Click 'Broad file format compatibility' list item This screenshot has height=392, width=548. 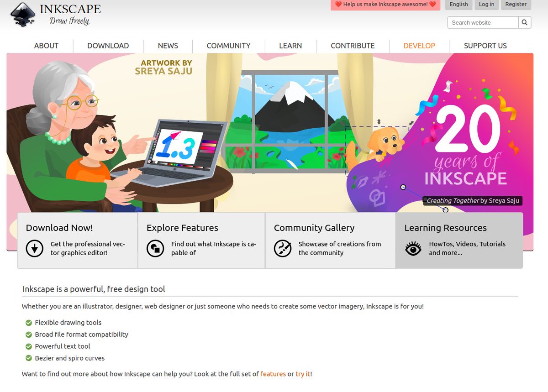[x=81, y=335]
